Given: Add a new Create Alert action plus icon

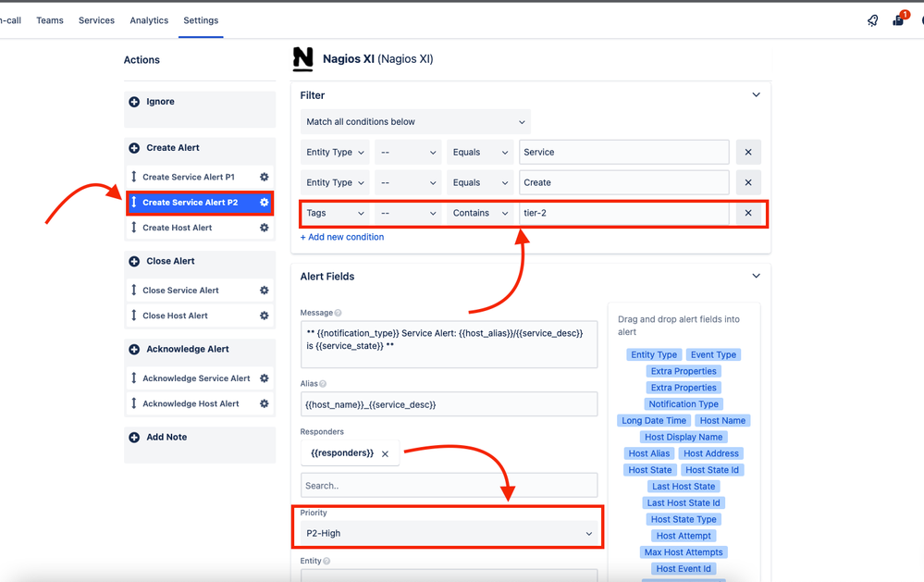Looking at the screenshot, I should click(x=134, y=148).
